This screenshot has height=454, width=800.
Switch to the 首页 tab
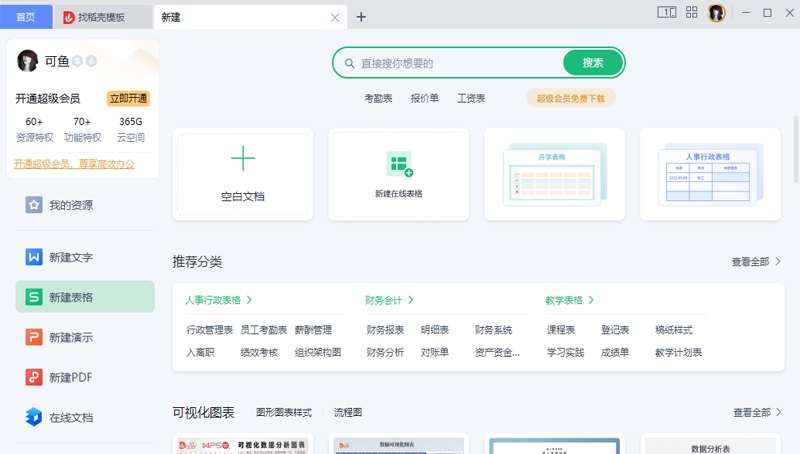coord(26,17)
